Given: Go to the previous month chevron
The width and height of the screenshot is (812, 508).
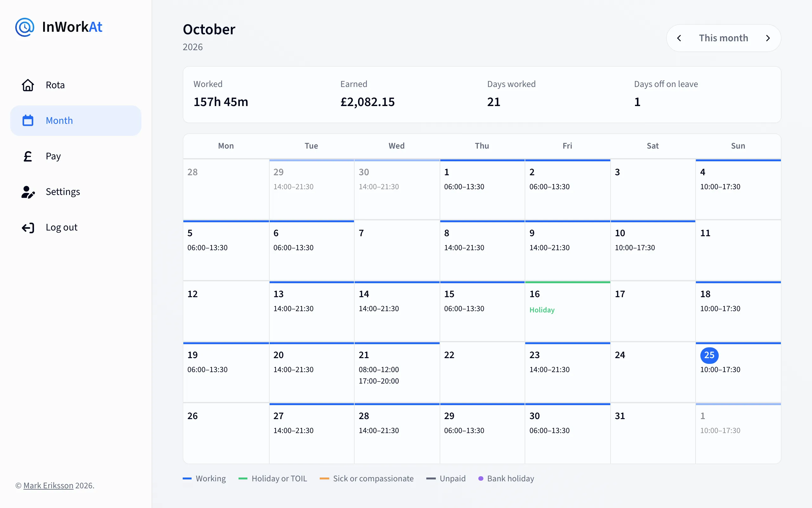Looking at the screenshot, I should 679,38.
